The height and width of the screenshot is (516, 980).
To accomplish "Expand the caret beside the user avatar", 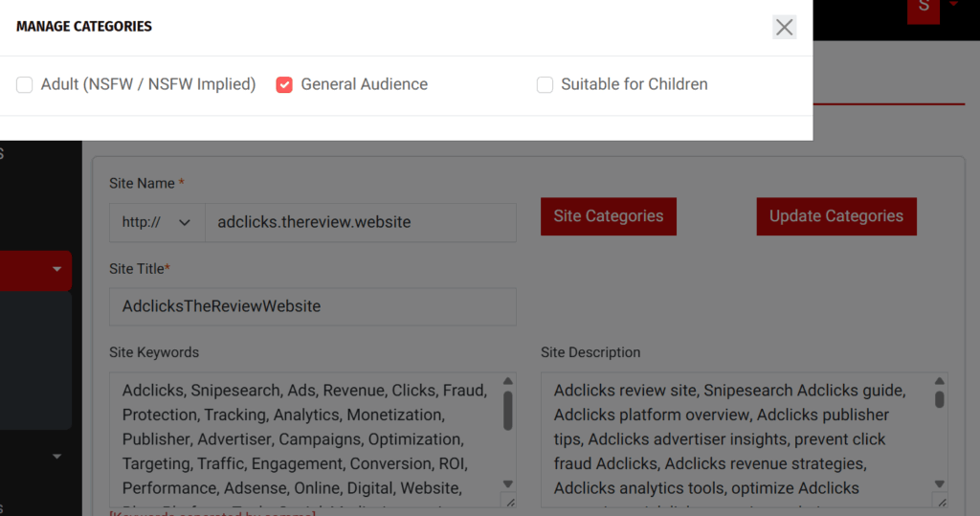I will pos(953,5).
